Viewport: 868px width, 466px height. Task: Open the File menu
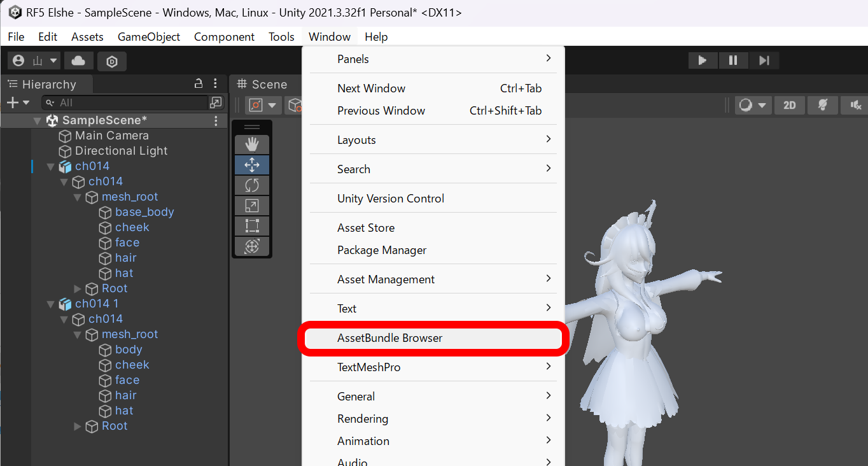coord(16,37)
